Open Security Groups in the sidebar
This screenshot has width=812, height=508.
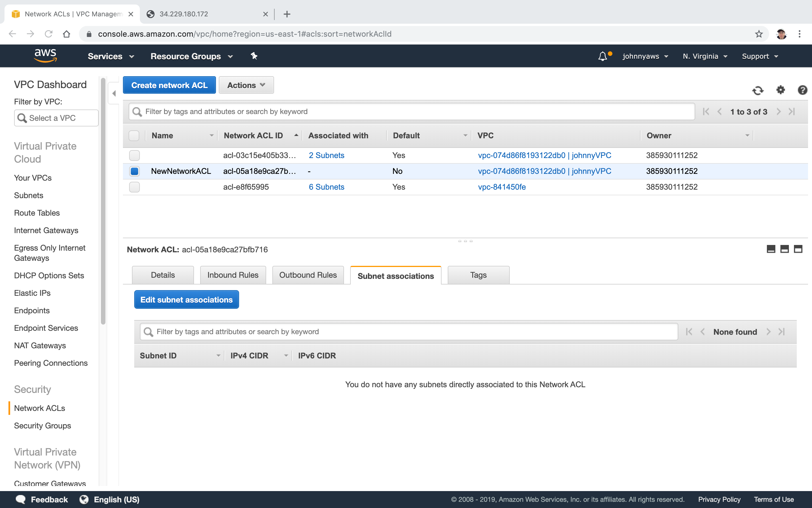pos(43,426)
